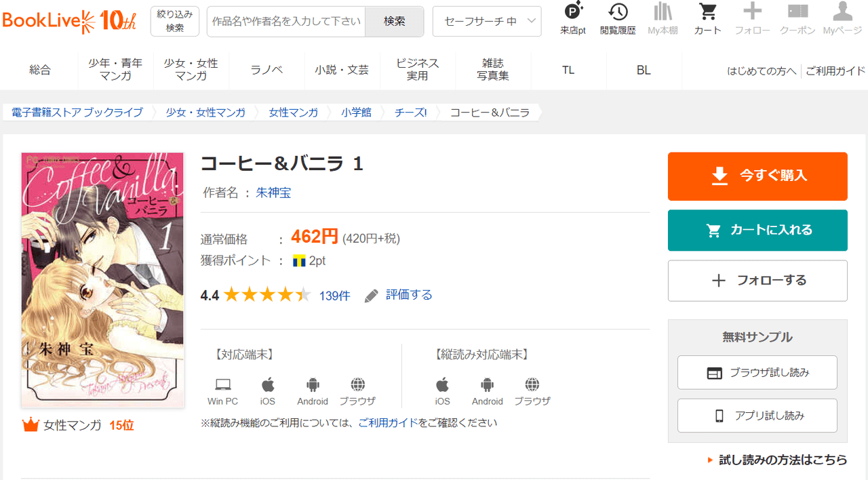868x480 pixels.
Task: Toggle フォローする follow for this title
Action: coord(757,281)
